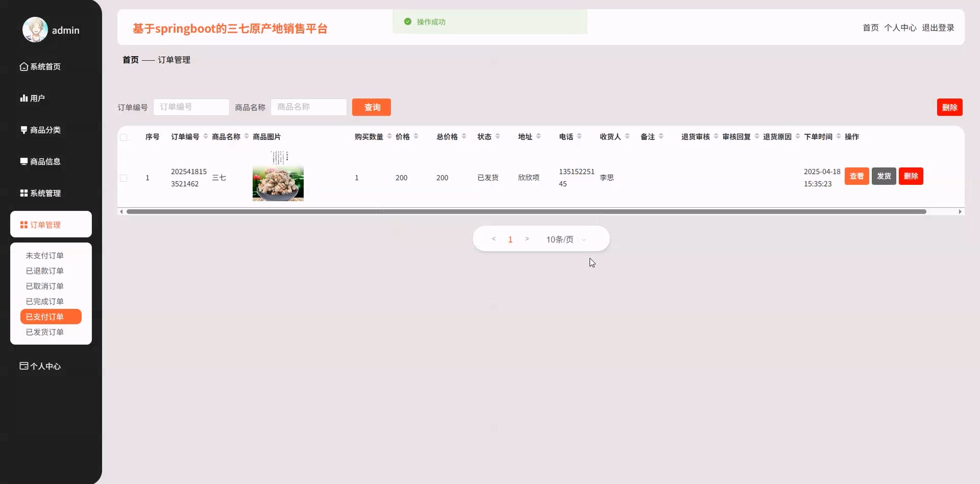The height and width of the screenshot is (484, 980).
Task: Click the 用户 bar chart icon
Action: [24, 98]
